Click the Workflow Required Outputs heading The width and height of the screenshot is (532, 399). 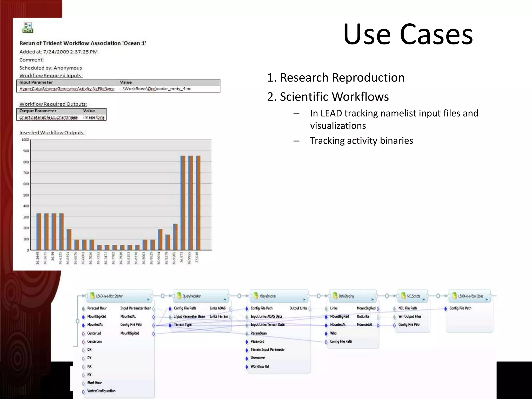53,104
